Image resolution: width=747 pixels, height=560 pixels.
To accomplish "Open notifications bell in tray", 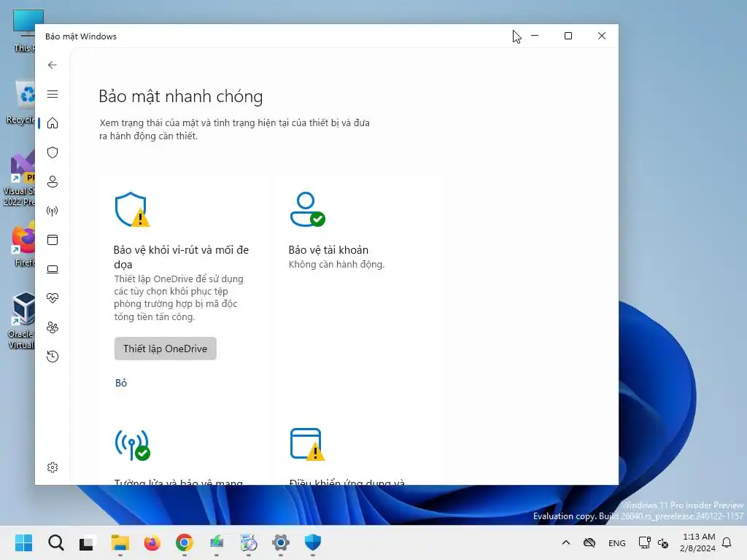I will pos(727,542).
